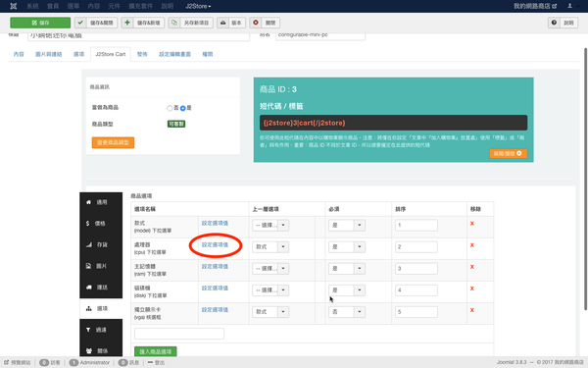The height and width of the screenshot is (368, 588).
Task: Remove the vga option with red X
Action: click(x=472, y=310)
